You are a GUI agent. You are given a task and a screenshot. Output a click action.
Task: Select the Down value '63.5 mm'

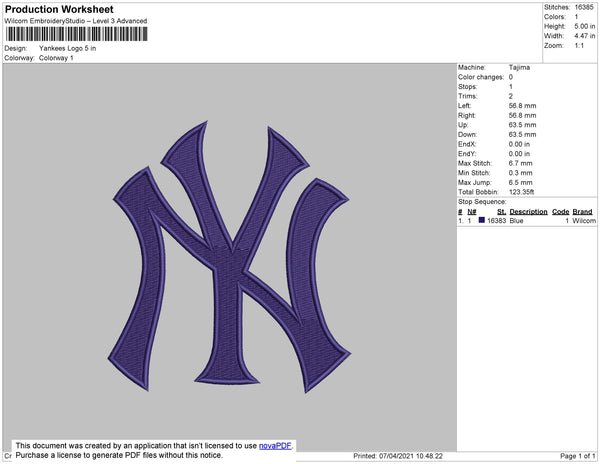522,134
